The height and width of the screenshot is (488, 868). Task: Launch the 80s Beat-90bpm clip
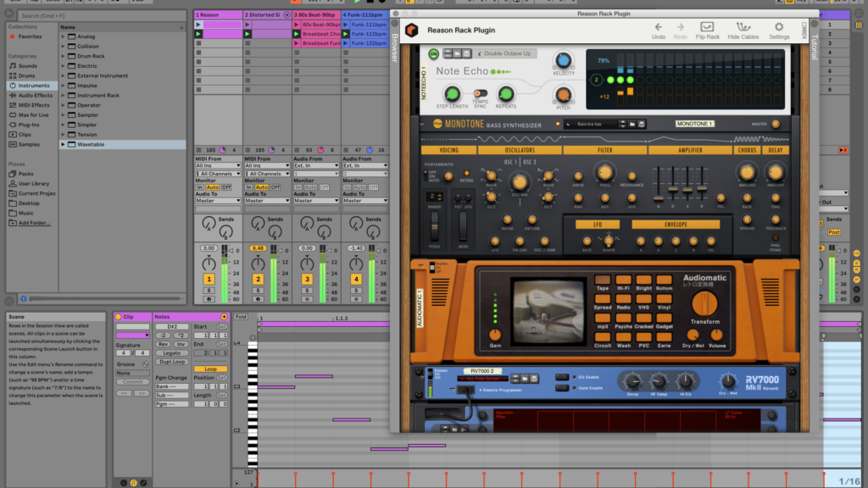click(297, 25)
